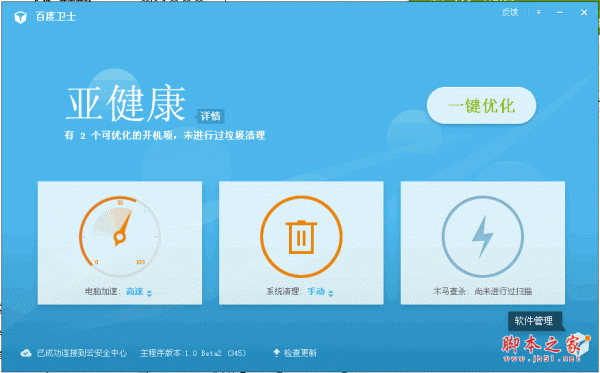Click the 主程序版本:1.0 Beta2 (345) version text

[193, 353]
